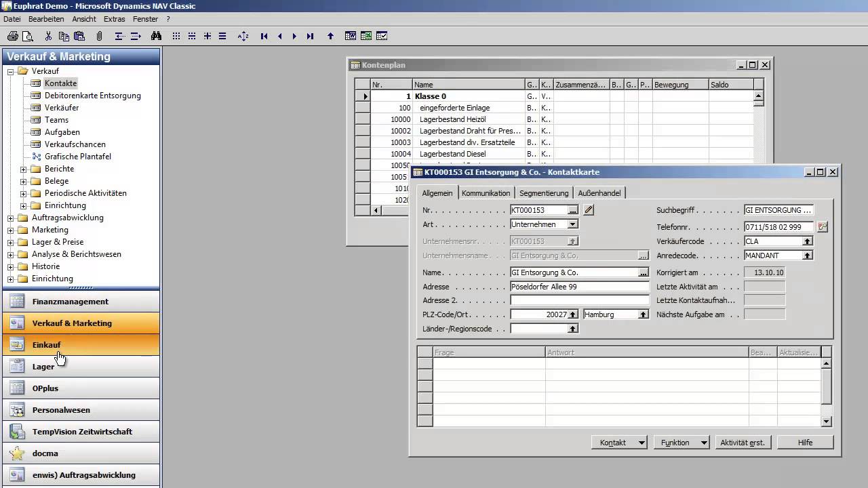Click the Paste clipboard icon
The height and width of the screenshot is (488, 868).
tap(79, 36)
